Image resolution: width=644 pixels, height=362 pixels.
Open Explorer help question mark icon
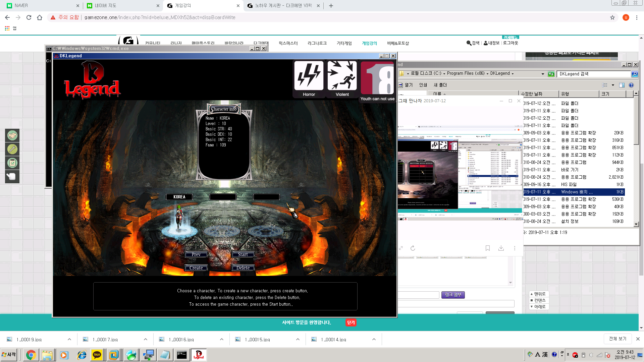[x=631, y=85]
